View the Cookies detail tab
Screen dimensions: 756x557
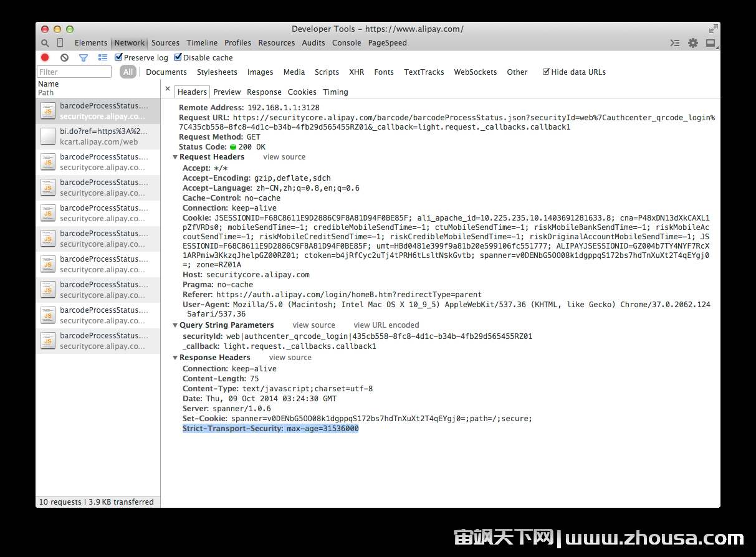[302, 92]
